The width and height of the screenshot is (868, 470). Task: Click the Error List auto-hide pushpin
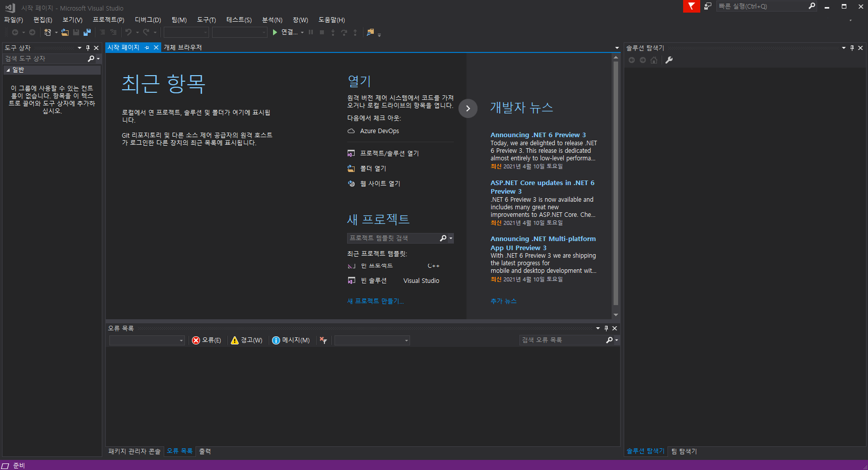(606, 328)
